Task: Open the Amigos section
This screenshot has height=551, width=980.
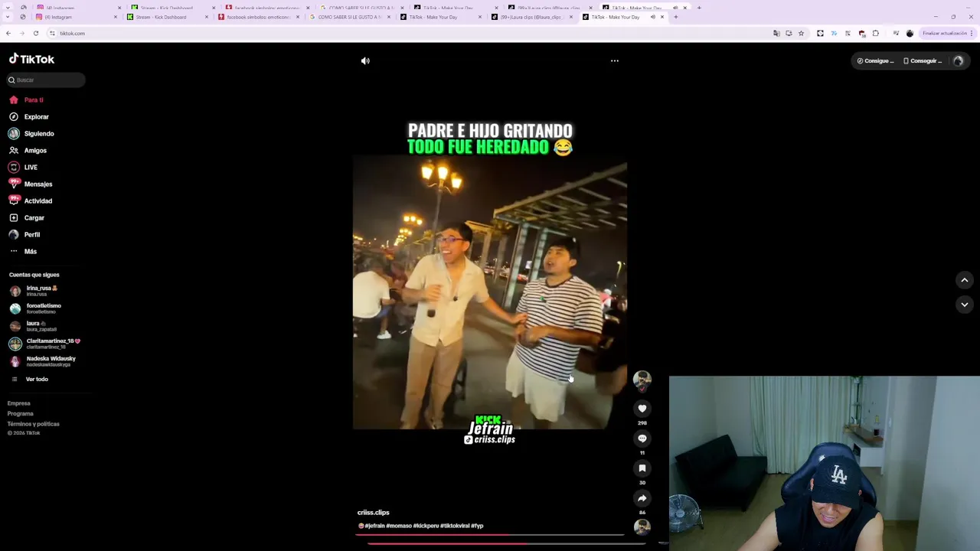Action: pyautogui.click(x=28, y=151)
